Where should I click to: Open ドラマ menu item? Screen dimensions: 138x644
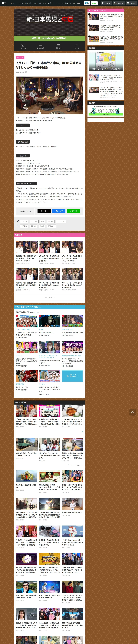tap(13, 3)
